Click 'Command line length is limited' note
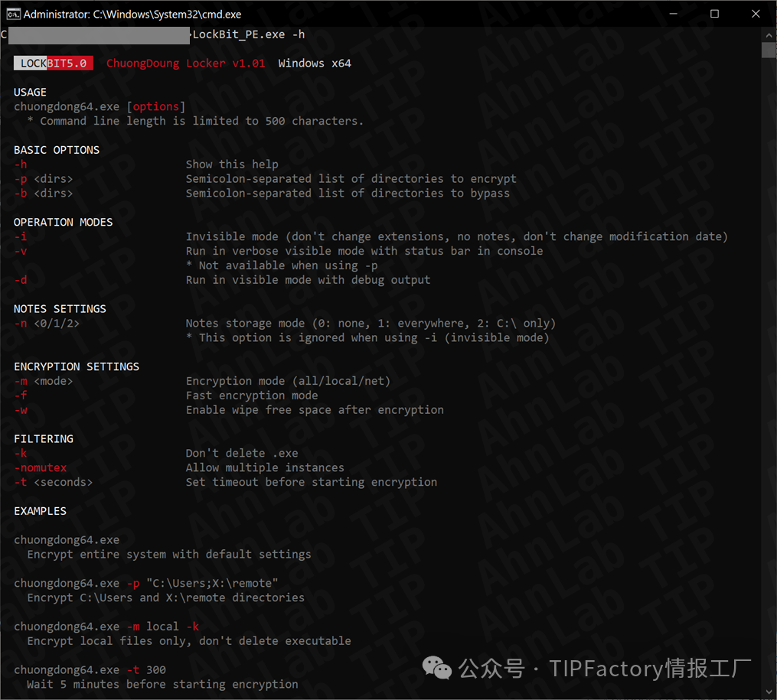The image size is (777, 700). [195, 122]
